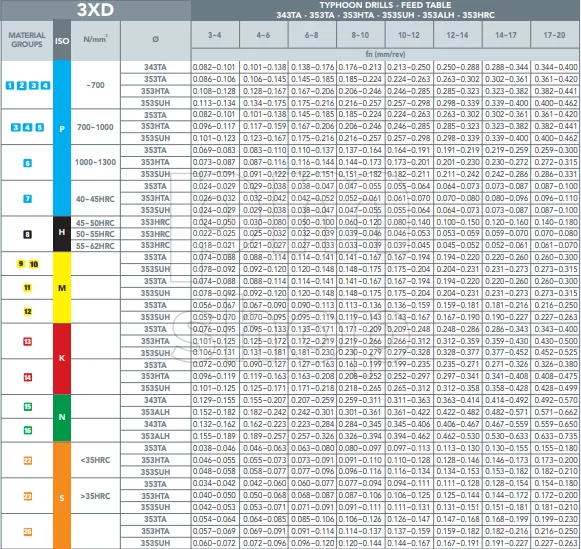Screen dimensions: 581x549
Task: Select the 12-14 diameter column header
Action: [x=458, y=35]
